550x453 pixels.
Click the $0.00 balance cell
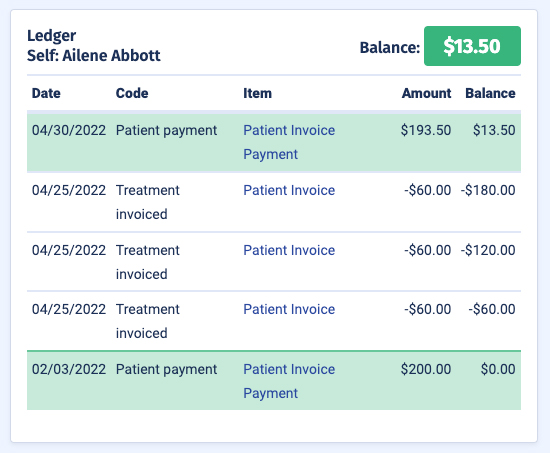[x=498, y=369]
